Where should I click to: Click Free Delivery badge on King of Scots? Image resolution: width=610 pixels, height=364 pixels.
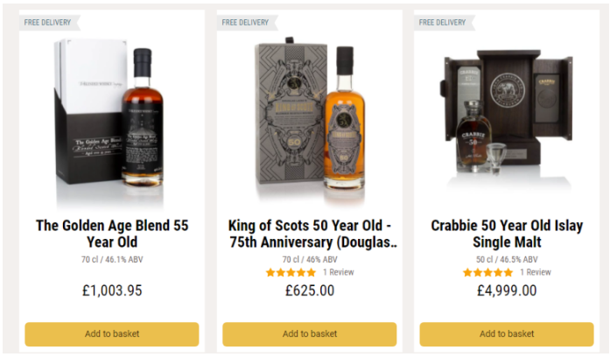(247, 23)
